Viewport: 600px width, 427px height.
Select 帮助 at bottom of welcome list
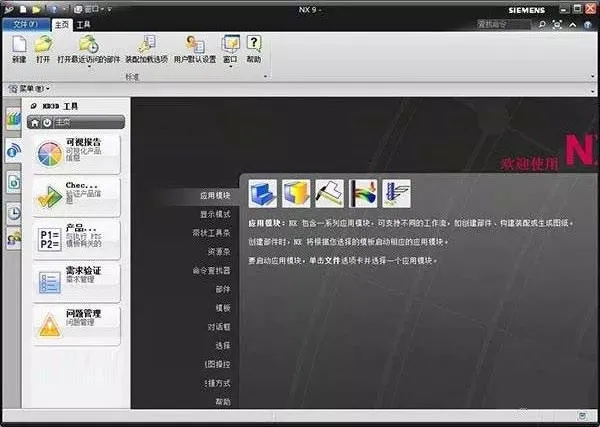pos(223,402)
